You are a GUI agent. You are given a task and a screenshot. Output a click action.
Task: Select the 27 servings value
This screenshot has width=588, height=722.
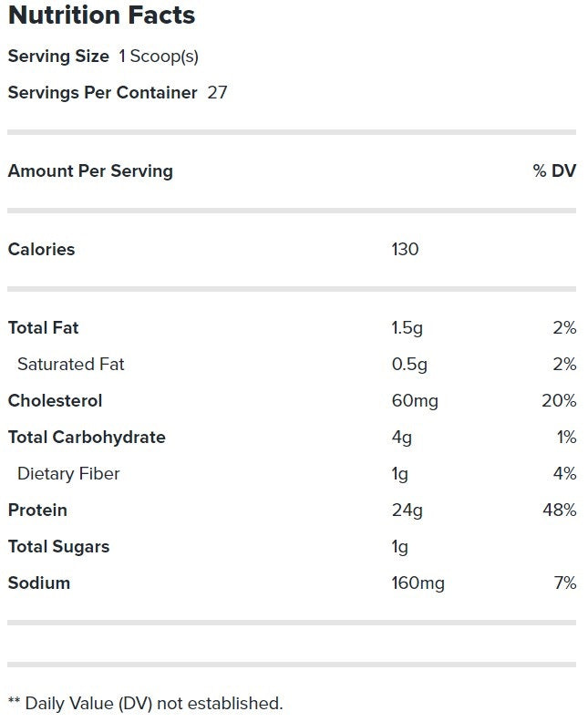point(217,93)
